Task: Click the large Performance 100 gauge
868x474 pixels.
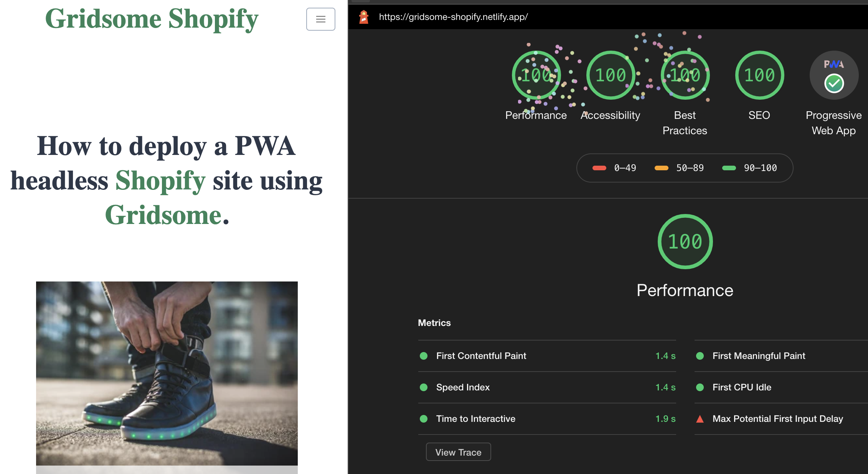Action: (x=685, y=242)
